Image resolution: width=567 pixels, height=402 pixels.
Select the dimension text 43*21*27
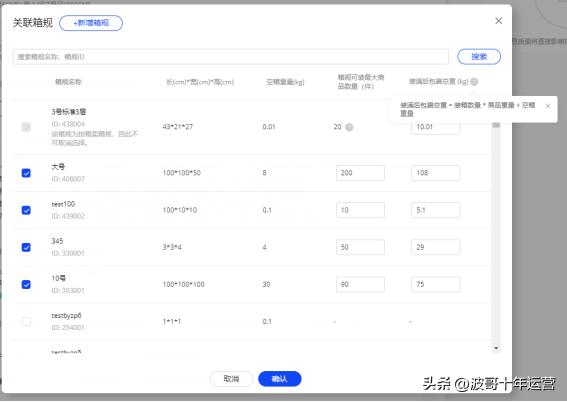(x=178, y=127)
